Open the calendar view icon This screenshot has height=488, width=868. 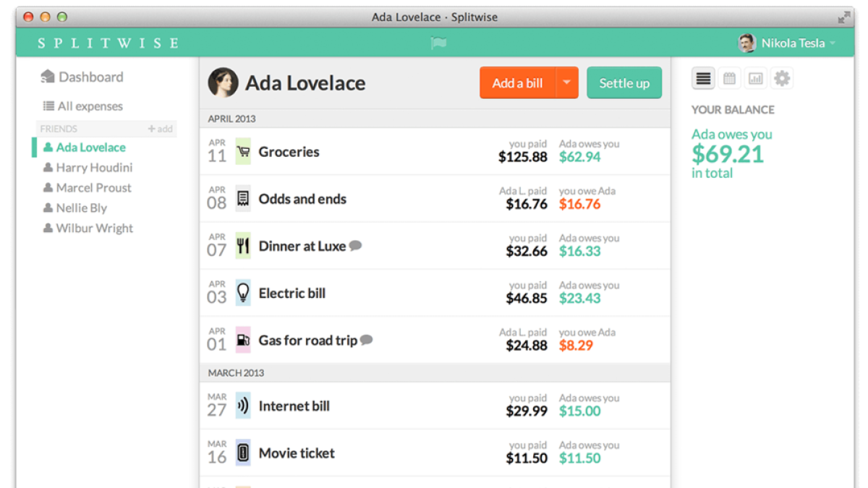(x=729, y=79)
